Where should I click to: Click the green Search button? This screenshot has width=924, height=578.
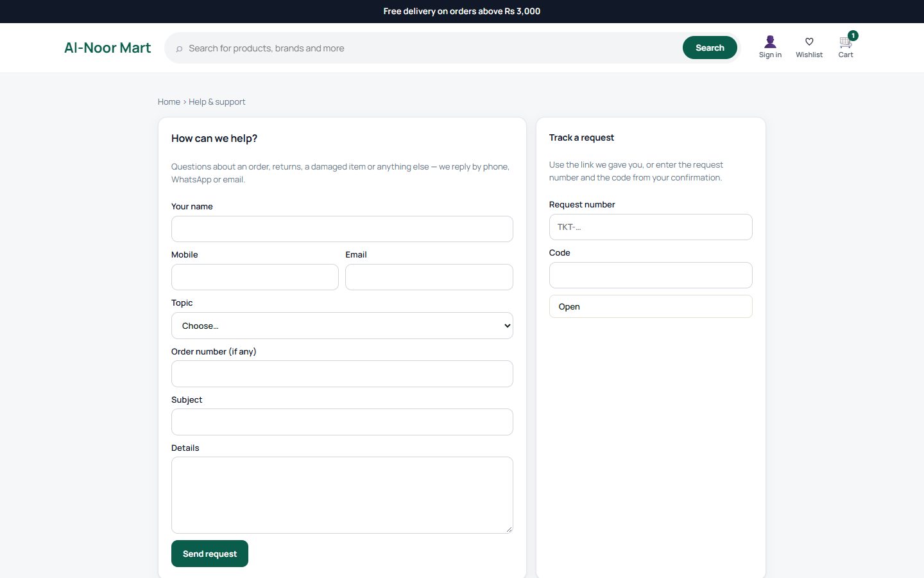[710, 48]
